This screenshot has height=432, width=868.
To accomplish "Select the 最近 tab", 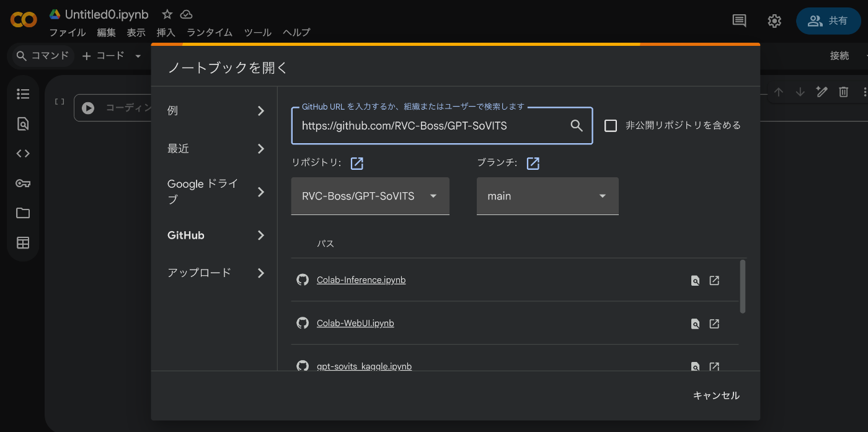I will (x=215, y=149).
